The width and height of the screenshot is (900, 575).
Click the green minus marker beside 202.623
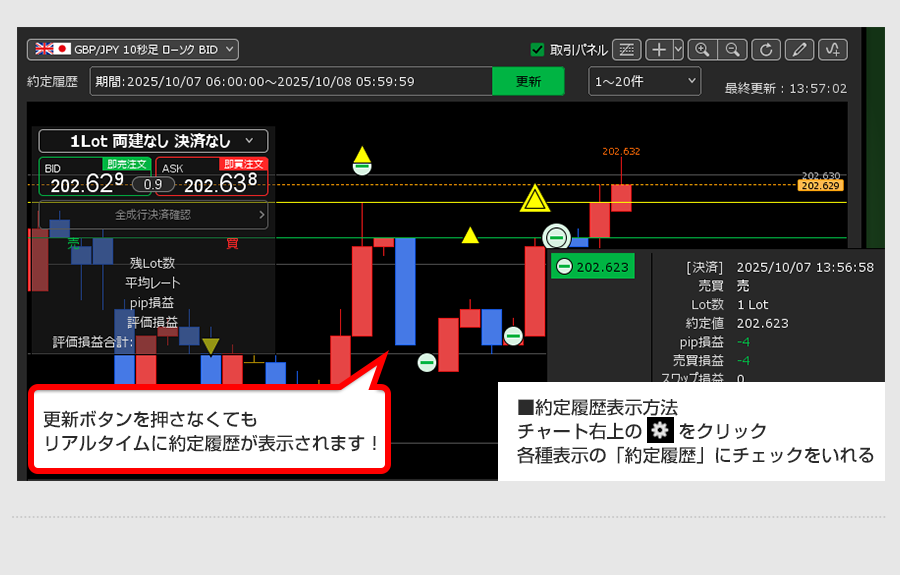pos(565,267)
